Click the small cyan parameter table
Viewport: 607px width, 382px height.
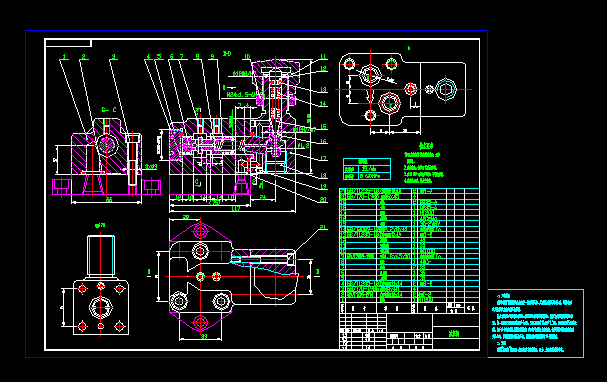coord(367,169)
